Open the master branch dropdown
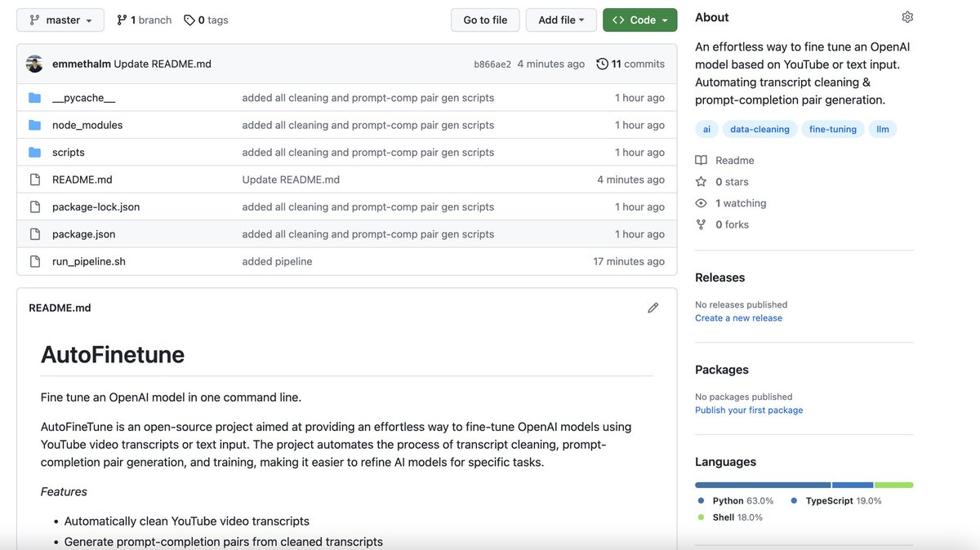 60,20
